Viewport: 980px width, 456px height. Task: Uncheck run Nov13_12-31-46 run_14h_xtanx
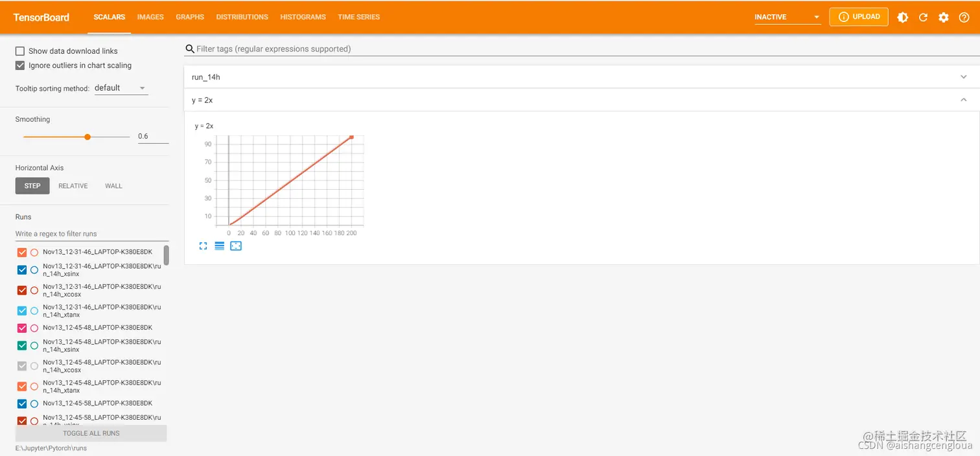pos(22,311)
